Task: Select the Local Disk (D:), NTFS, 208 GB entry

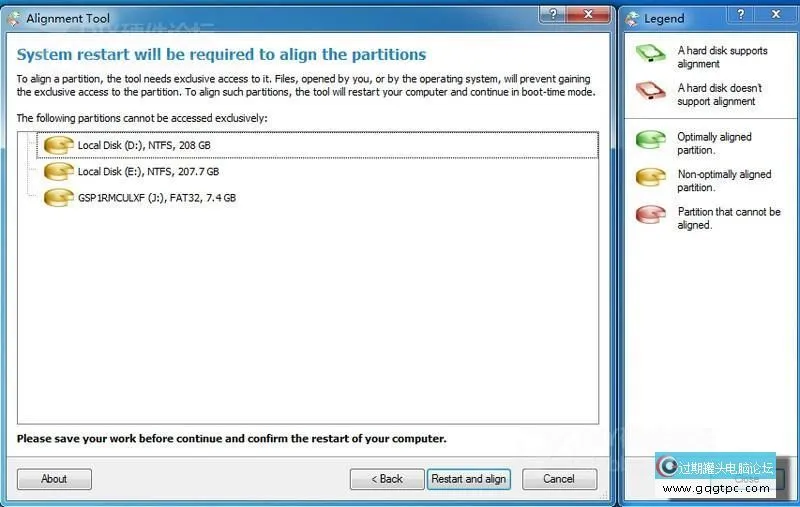Action: point(144,146)
